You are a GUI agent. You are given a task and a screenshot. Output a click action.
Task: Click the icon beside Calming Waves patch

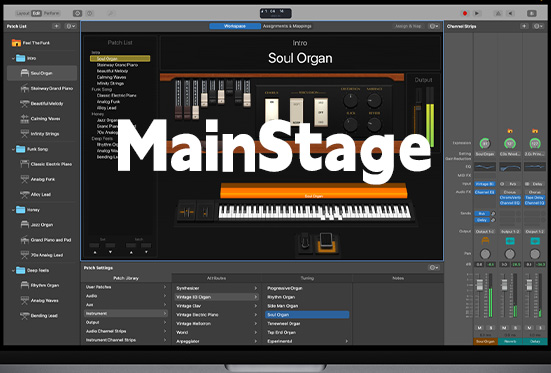[25, 118]
